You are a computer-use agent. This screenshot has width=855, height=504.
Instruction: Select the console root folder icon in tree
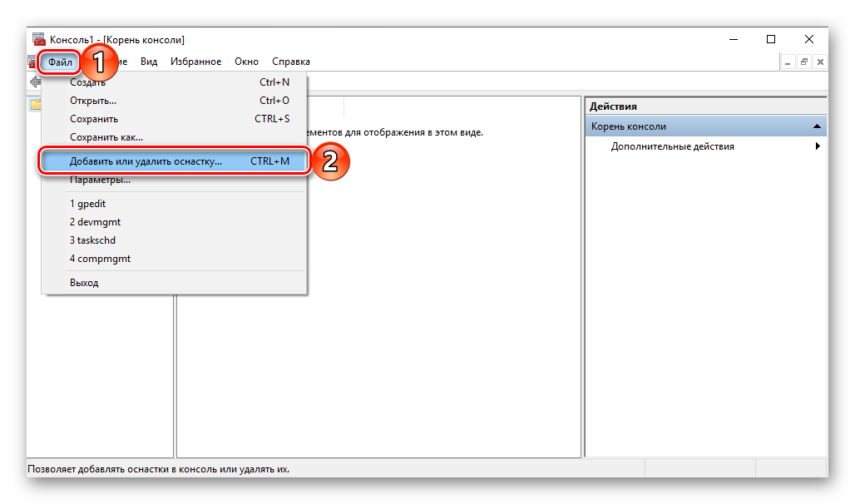pos(35,105)
